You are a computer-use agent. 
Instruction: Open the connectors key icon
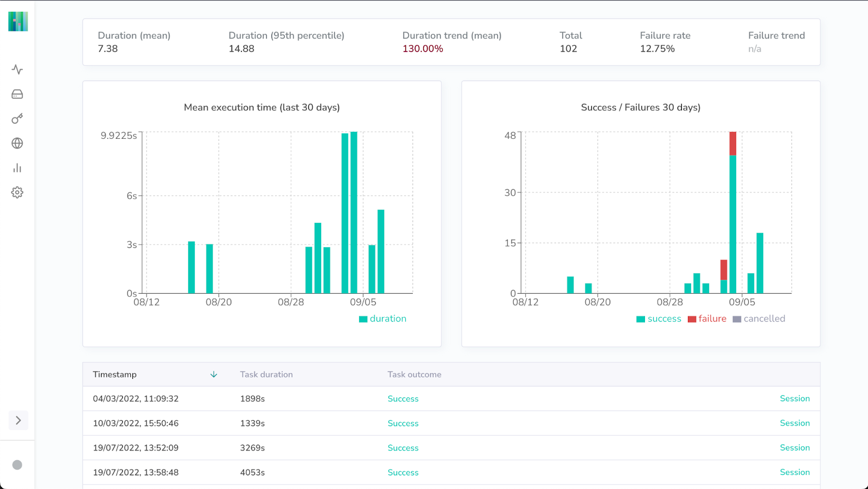17,119
